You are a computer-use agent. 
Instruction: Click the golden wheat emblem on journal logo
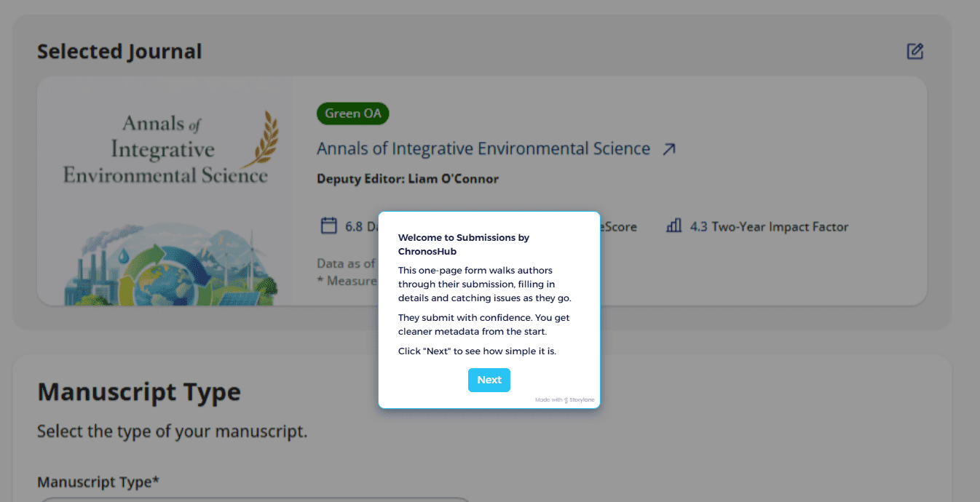coord(263,138)
